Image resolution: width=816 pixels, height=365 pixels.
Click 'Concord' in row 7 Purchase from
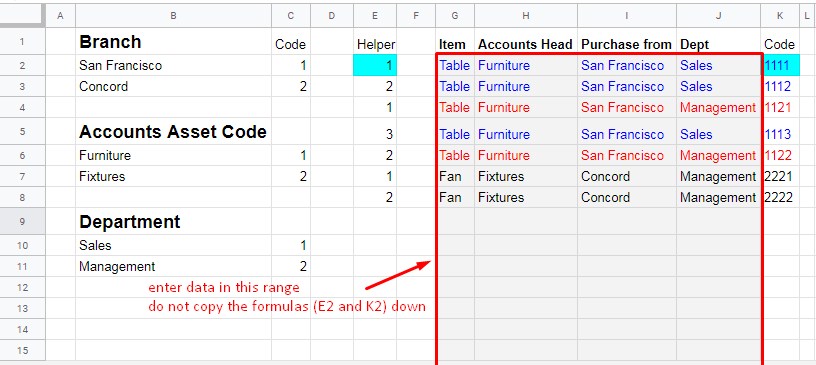(x=627, y=176)
